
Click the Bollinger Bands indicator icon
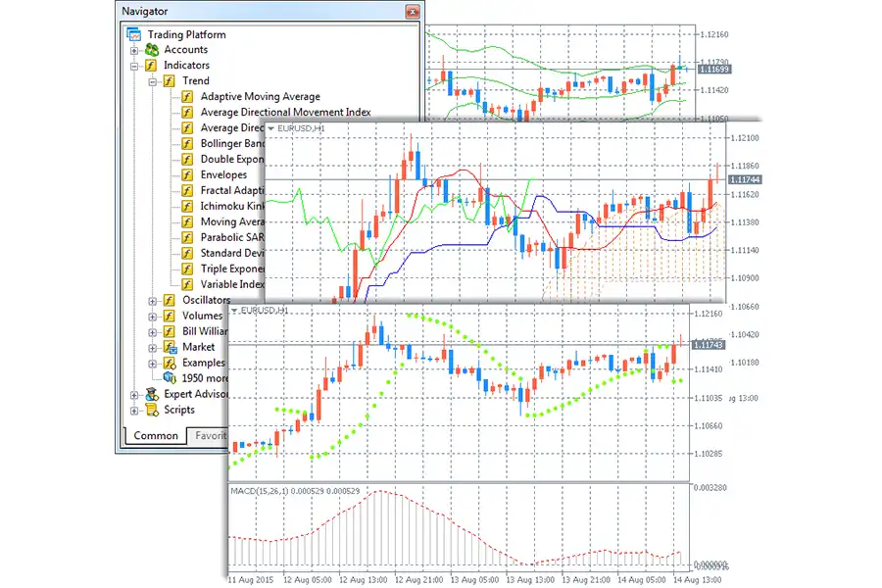click(187, 144)
